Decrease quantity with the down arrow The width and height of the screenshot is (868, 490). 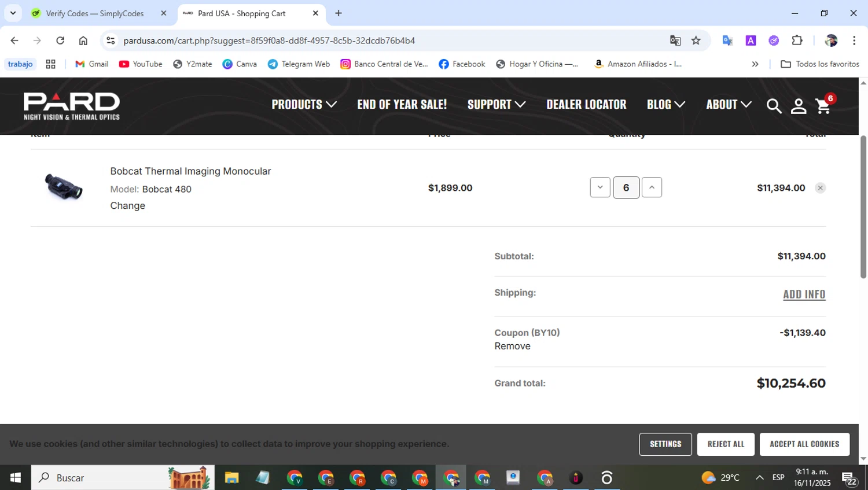[600, 187]
